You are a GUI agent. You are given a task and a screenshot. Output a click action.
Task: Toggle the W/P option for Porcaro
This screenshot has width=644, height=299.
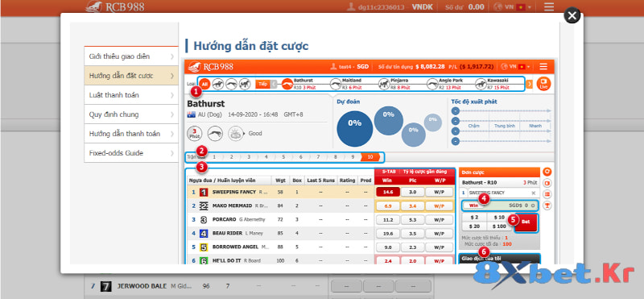tap(439, 220)
